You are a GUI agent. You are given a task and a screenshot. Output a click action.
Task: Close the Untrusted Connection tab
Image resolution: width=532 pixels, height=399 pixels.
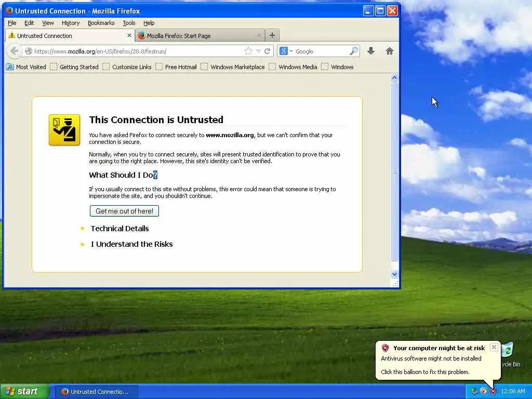coord(129,35)
